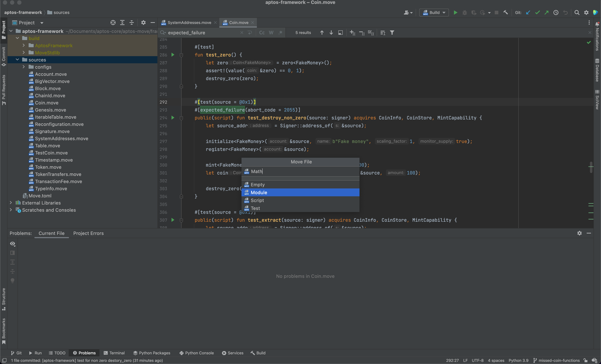Open Python 3.9 interpreter selector

(x=518, y=360)
